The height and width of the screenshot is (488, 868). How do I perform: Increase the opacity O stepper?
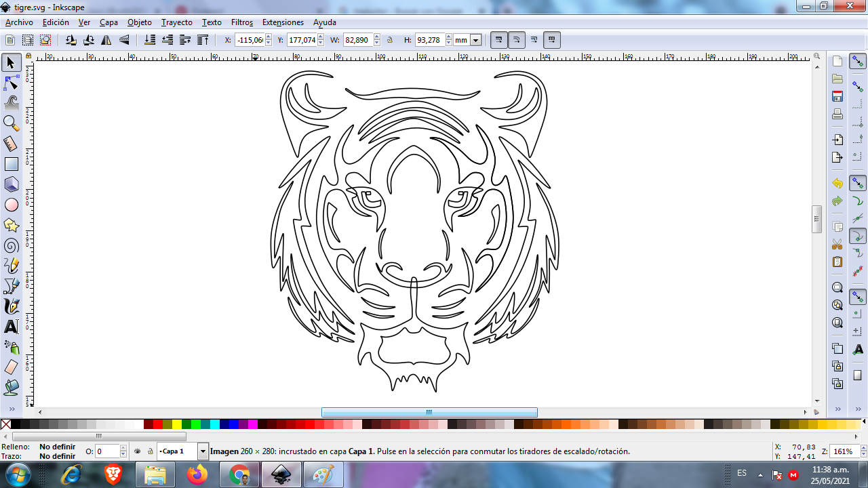pyautogui.click(x=123, y=448)
